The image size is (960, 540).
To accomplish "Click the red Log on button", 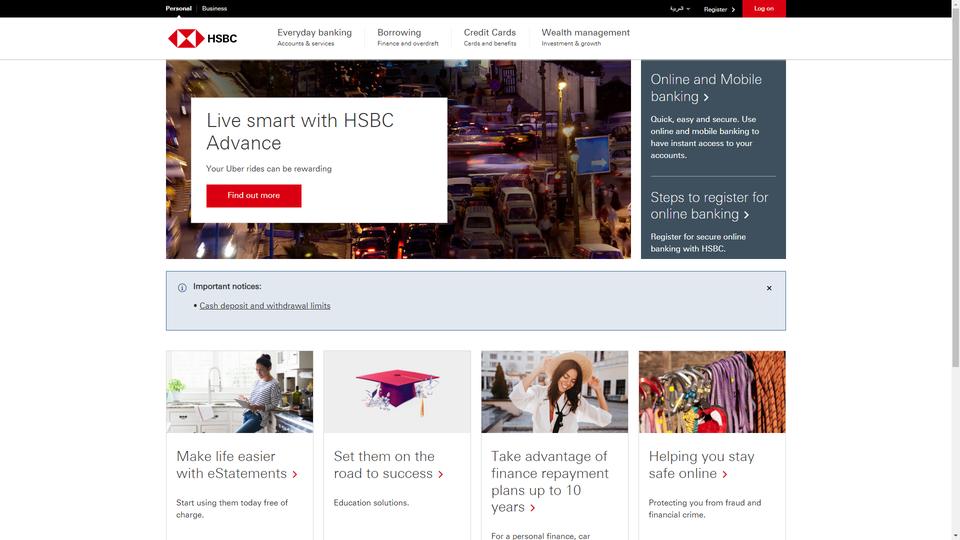I will (x=763, y=9).
